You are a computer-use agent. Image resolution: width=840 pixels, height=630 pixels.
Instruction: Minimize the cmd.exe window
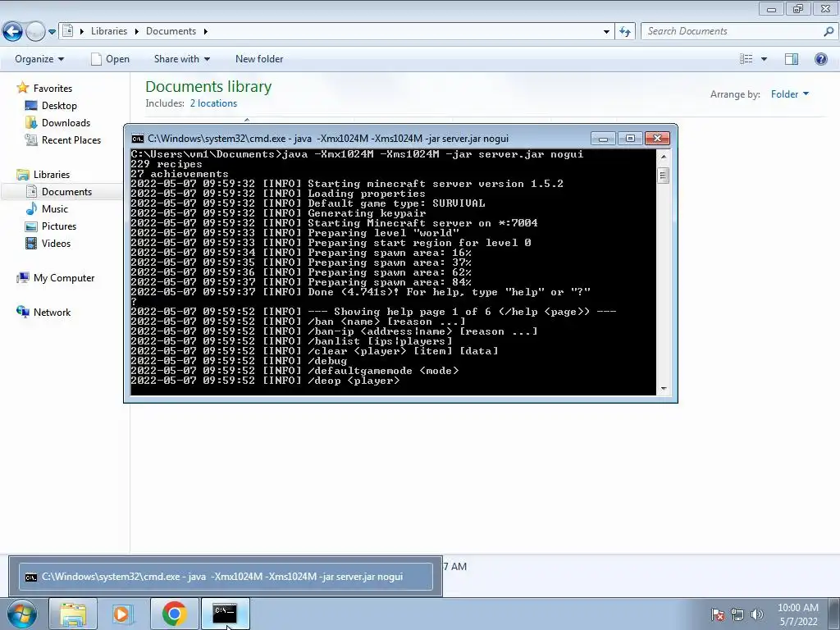(603, 139)
